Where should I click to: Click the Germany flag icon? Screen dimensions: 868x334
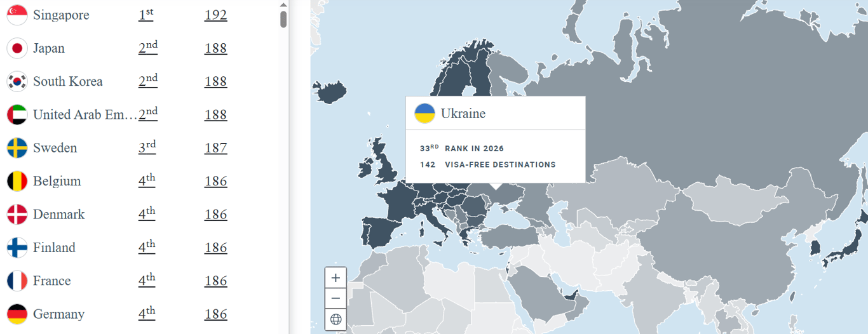pos(17,314)
